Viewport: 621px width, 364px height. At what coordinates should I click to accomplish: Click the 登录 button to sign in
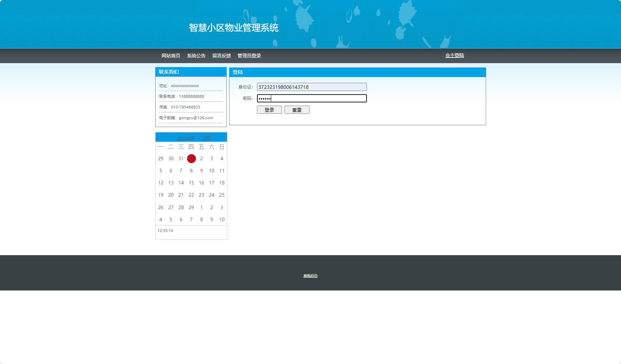pyautogui.click(x=269, y=110)
